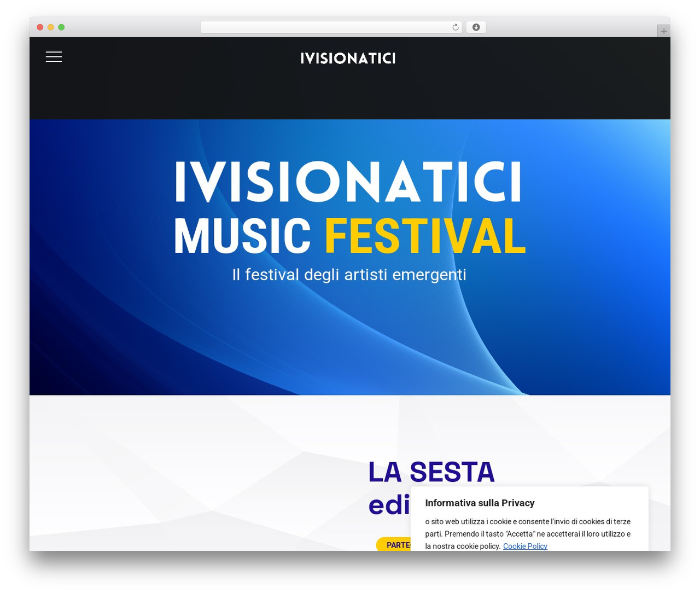Maximize the window with the green button
The height and width of the screenshot is (593, 700).
pos(61,27)
